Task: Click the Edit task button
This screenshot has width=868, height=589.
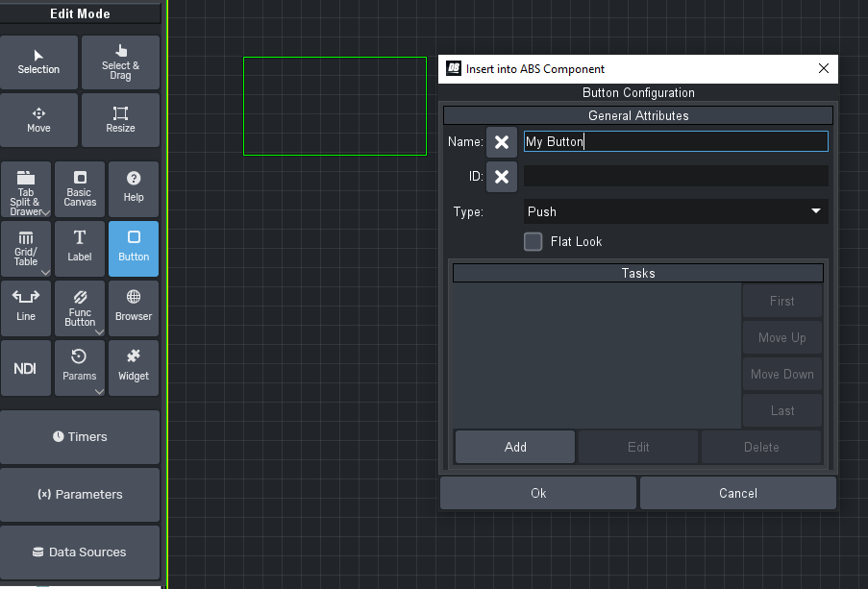Action: pyautogui.click(x=638, y=447)
